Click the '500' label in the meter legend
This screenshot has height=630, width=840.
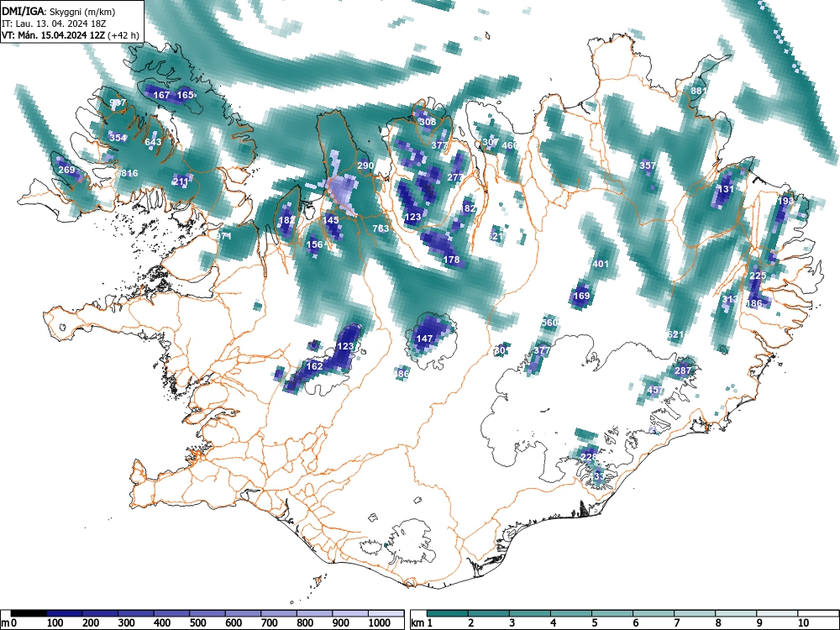(197, 622)
